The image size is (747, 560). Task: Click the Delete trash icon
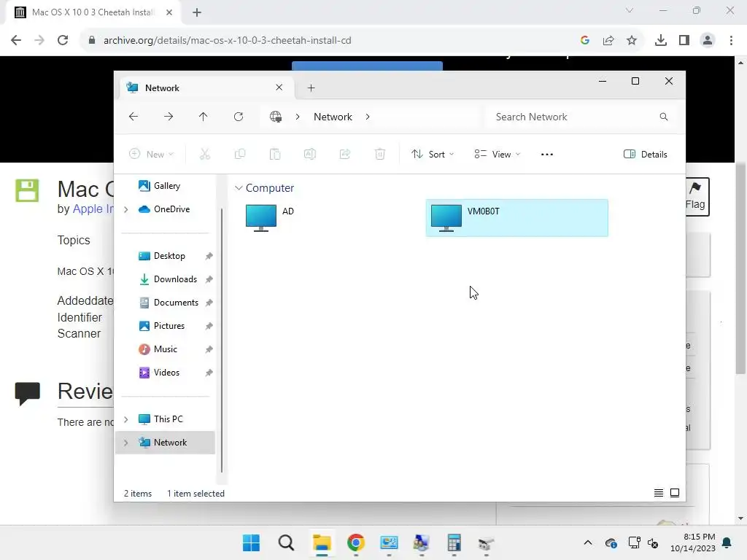pos(379,154)
